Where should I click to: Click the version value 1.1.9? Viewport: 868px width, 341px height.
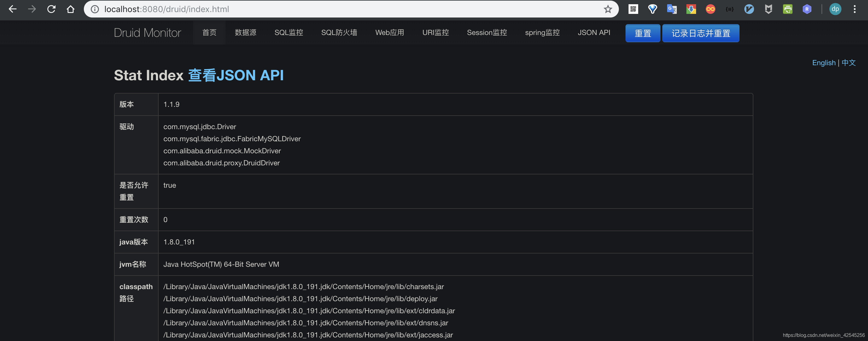pyautogui.click(x=171, y=104)
